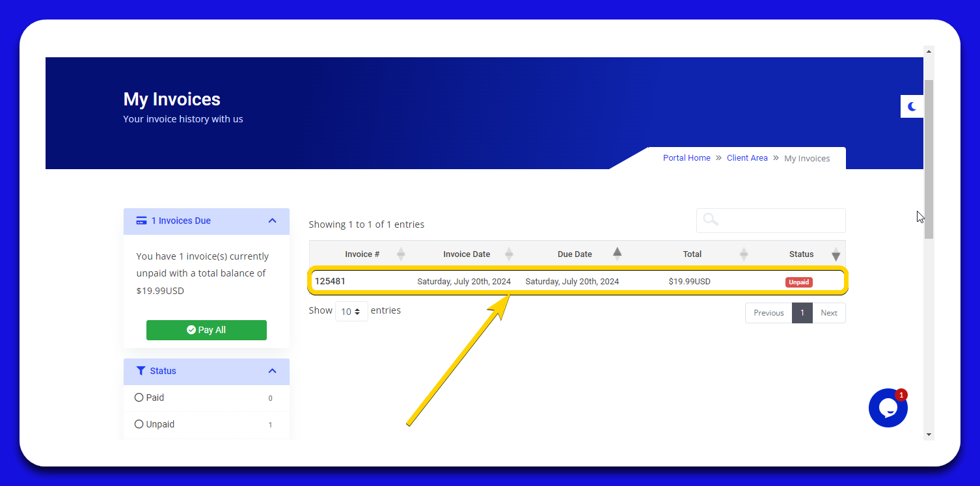Viewport: 980px width, 486px height.
Task: Select the Paid status radio button
Action: click(x=139, y=398)
